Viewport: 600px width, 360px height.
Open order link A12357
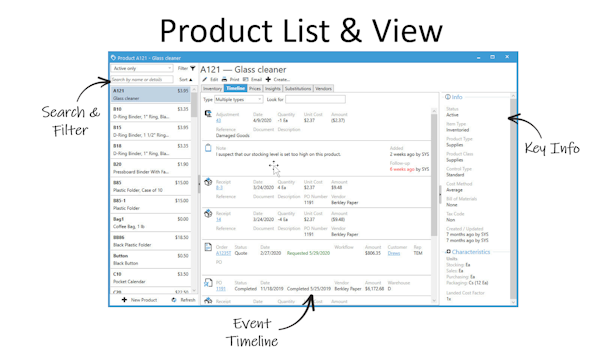223,253
